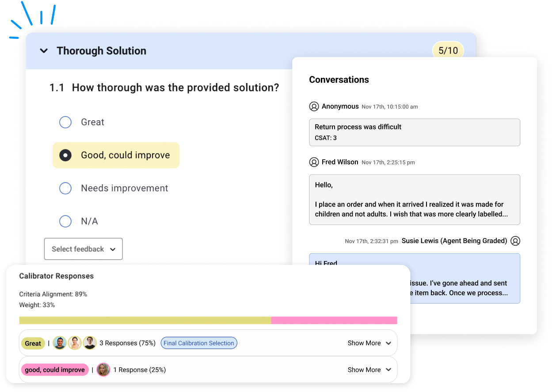
Task: Click Anonymous user profile icon
Action: [314, 107]
